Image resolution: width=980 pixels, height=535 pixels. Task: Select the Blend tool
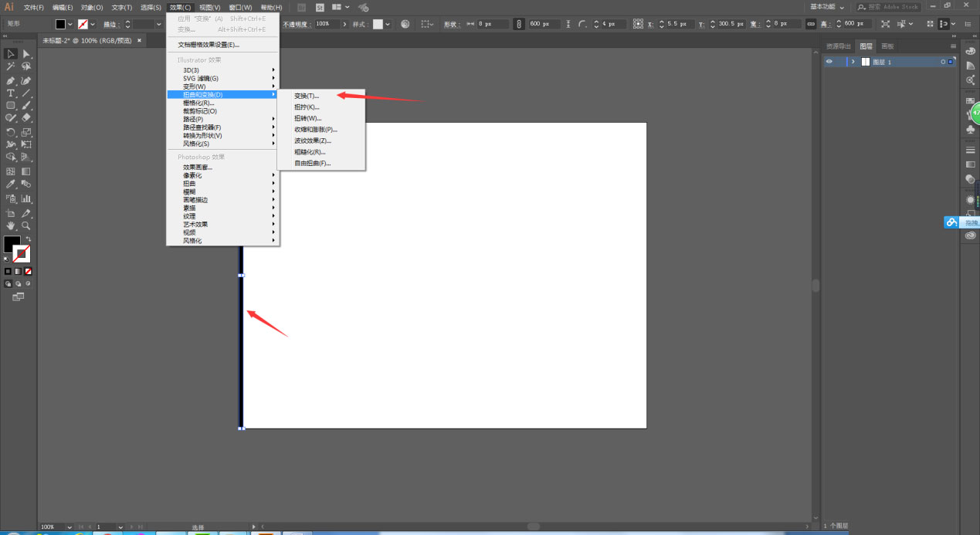point(26,185)
